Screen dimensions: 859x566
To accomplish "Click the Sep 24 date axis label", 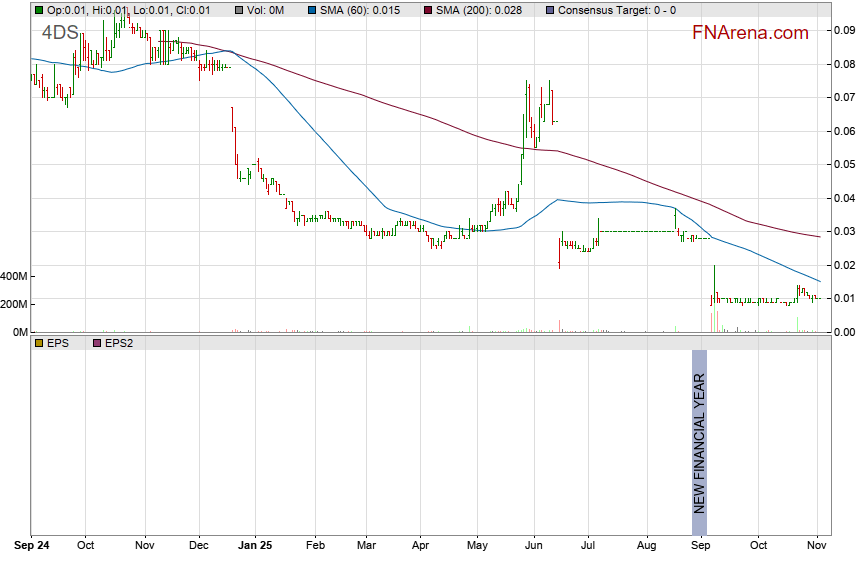I will pyautogui.click(x=32, y=547).
